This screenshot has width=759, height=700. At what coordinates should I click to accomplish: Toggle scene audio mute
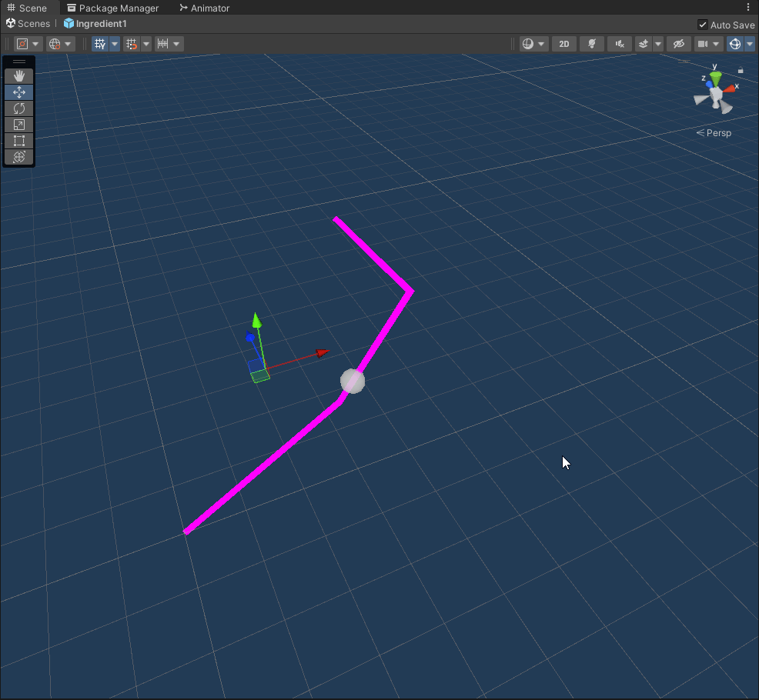coord(619,44)
